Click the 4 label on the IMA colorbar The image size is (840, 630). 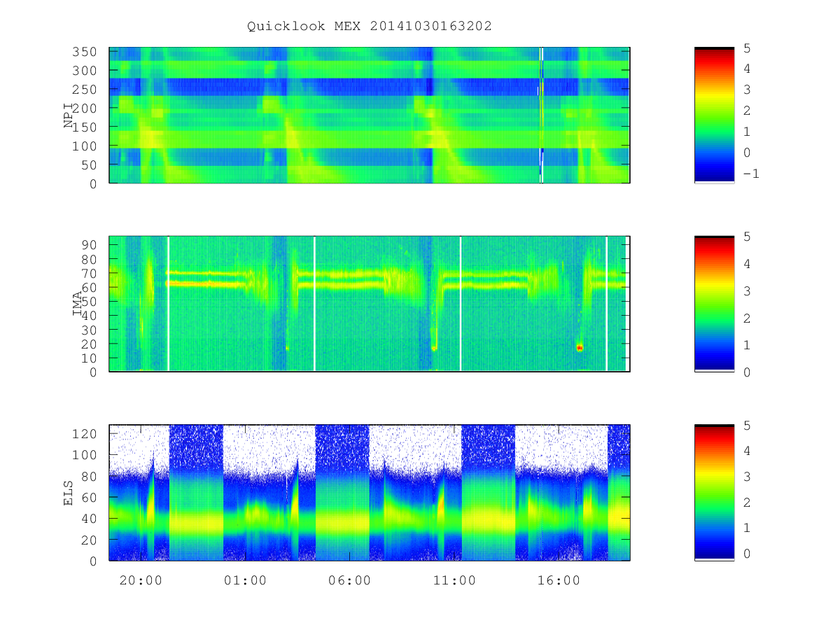[747, 263]
